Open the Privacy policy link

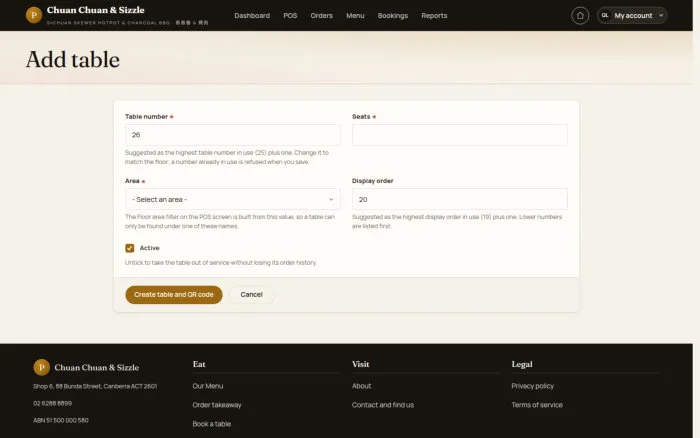click(x=532, y=386)
